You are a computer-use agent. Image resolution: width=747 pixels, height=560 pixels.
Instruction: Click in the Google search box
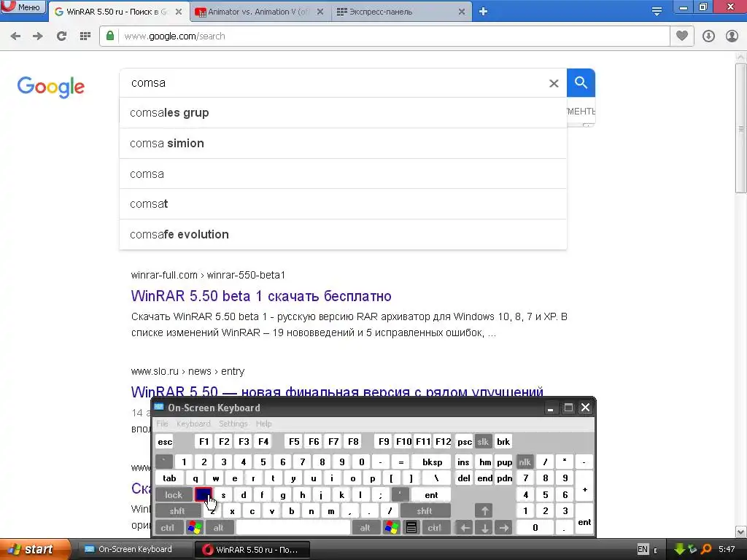[333, 83]
